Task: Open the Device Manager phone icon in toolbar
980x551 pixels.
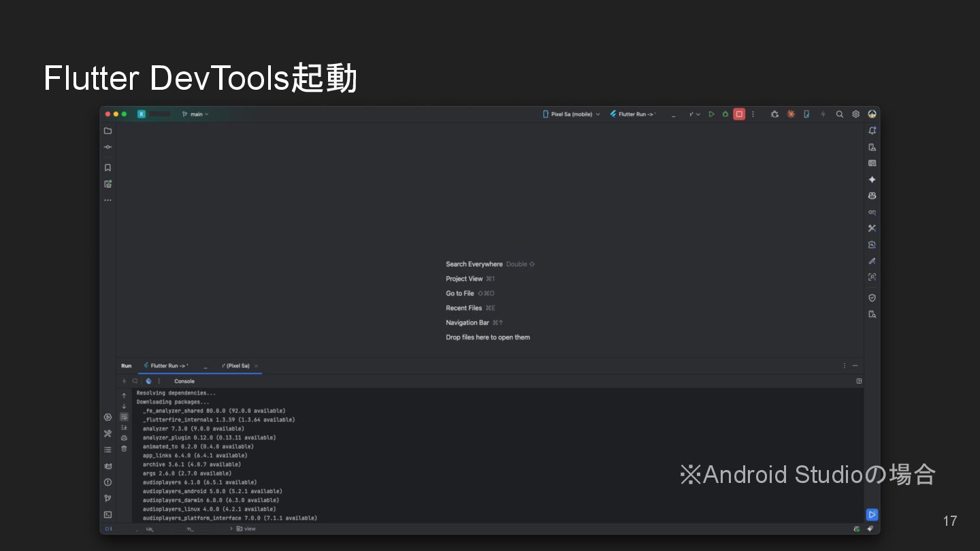Action: tap(806, 114)
